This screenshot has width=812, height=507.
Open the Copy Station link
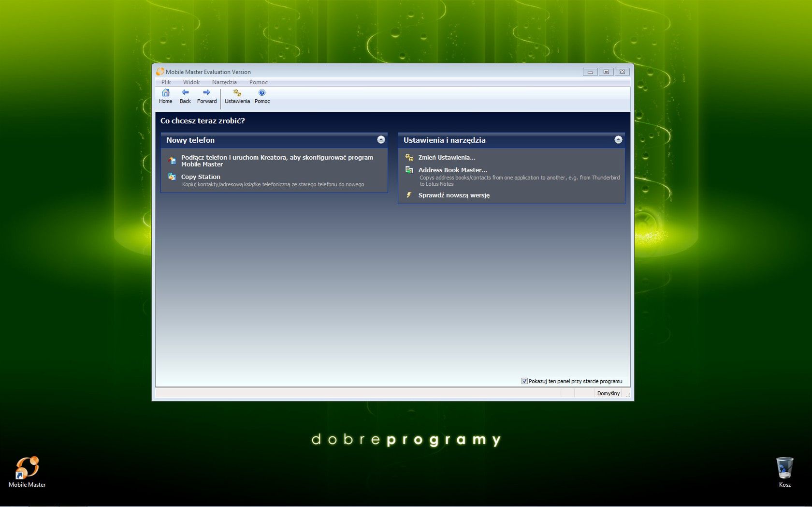coord(201,177)
